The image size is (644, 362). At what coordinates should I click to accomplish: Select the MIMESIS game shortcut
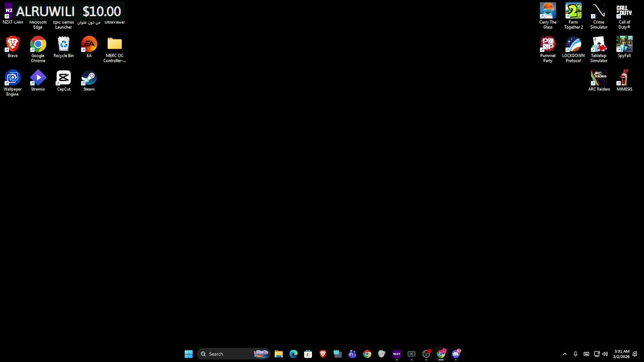pyautogui.click(x=624, y=80)
